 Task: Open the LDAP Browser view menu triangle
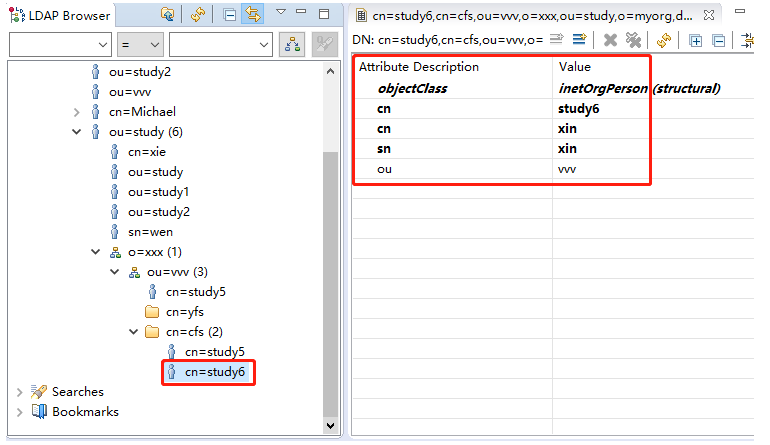281,13
